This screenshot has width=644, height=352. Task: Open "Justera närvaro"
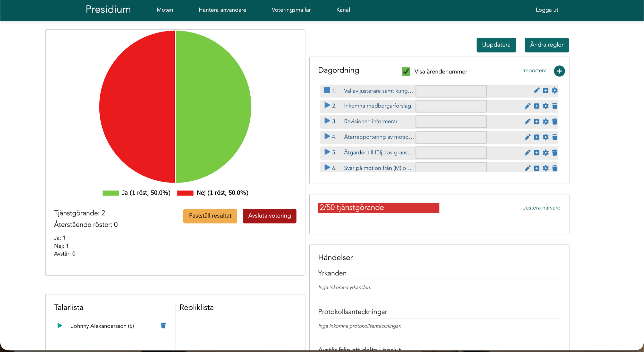tap(541, 208)
